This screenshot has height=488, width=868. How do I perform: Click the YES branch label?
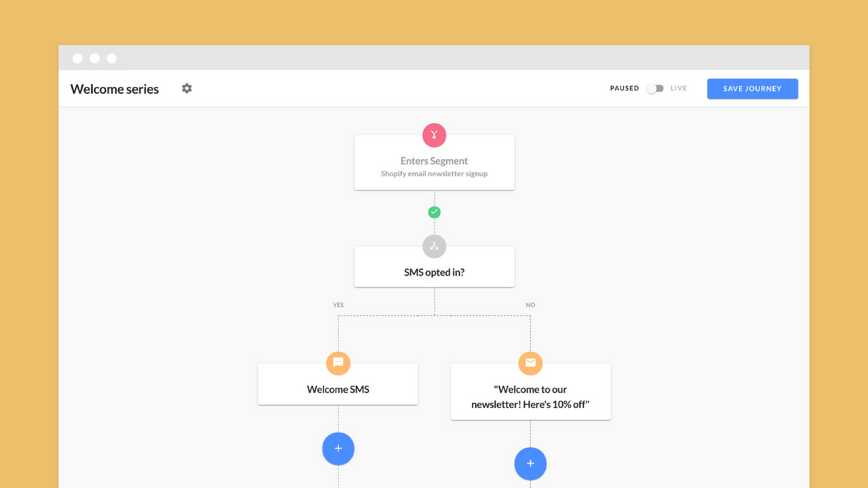338,304
